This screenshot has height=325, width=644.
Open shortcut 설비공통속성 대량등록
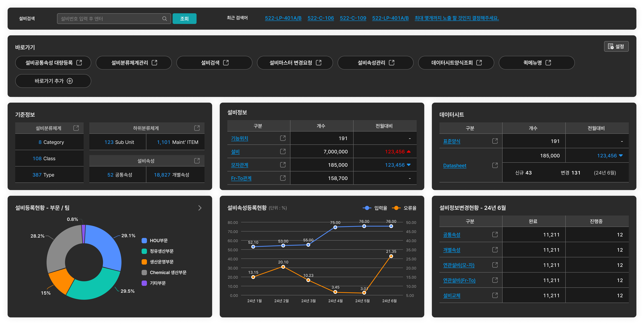[53, 63]
